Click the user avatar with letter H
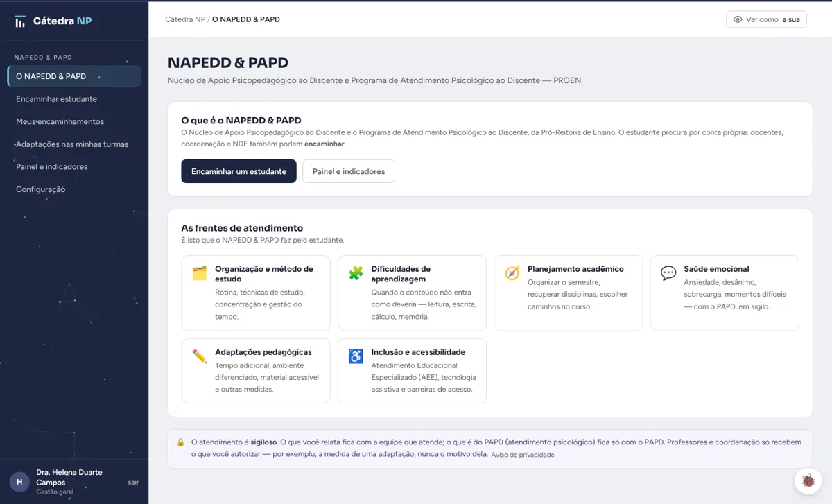Image resolution: width=832 pixels, height=504 pixels. click(x=19, y=482)
